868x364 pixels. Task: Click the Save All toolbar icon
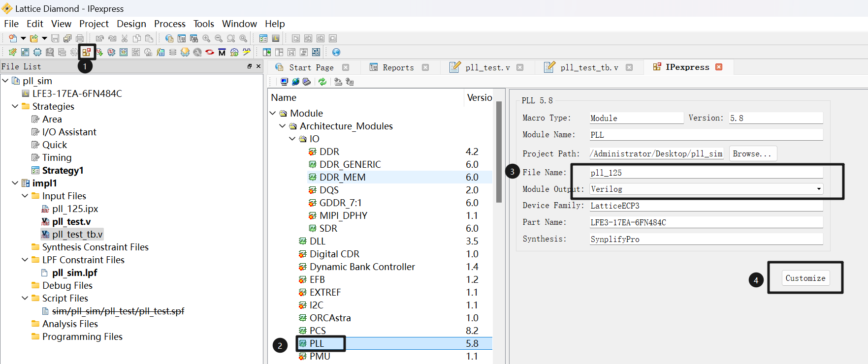click(x=67, y=38)
